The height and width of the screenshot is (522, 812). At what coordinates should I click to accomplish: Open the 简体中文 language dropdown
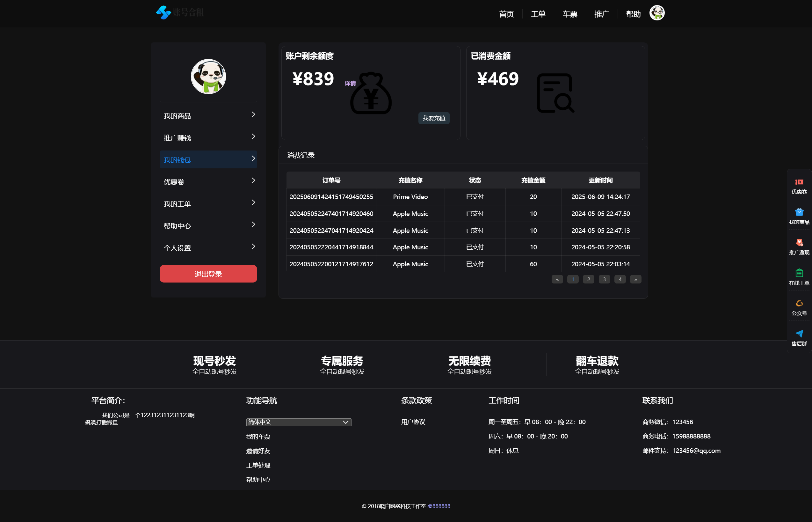click(298, 422)
